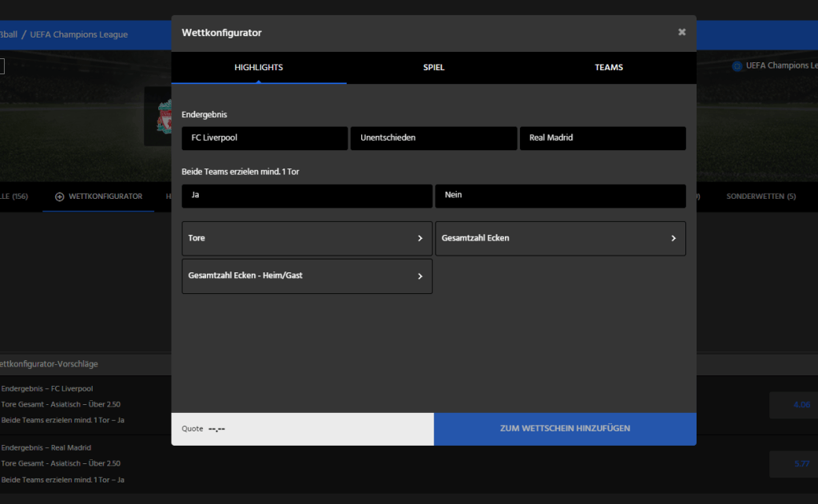Image resolution: width=818 pixels, height=504 pixels.
Task: Expand the Gesamtzahl Ecken section
Action: 560,239
